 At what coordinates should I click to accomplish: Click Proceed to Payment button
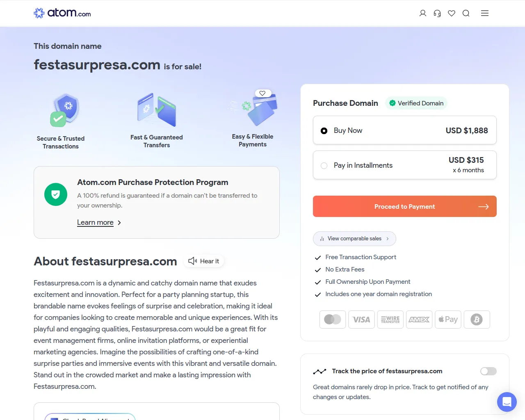(404, 206)
